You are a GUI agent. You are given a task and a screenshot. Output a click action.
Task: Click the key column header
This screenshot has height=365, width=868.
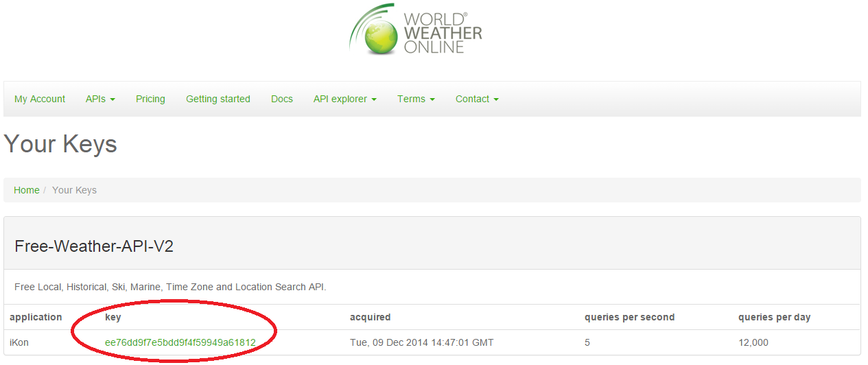click(113, 317)
